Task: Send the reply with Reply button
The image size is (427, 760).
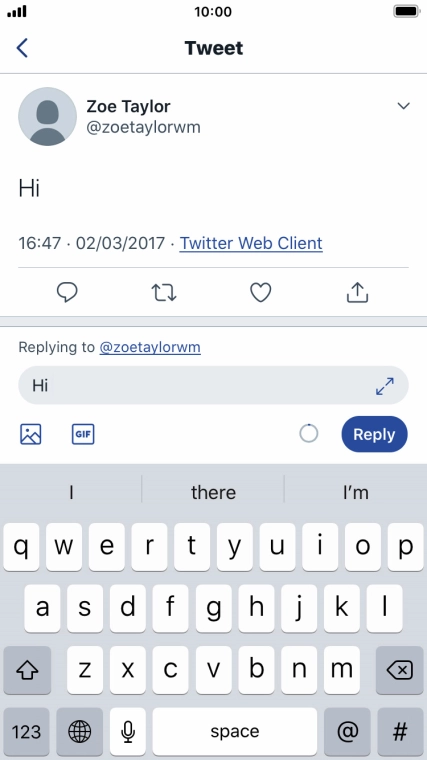Action: pos(374,434)
